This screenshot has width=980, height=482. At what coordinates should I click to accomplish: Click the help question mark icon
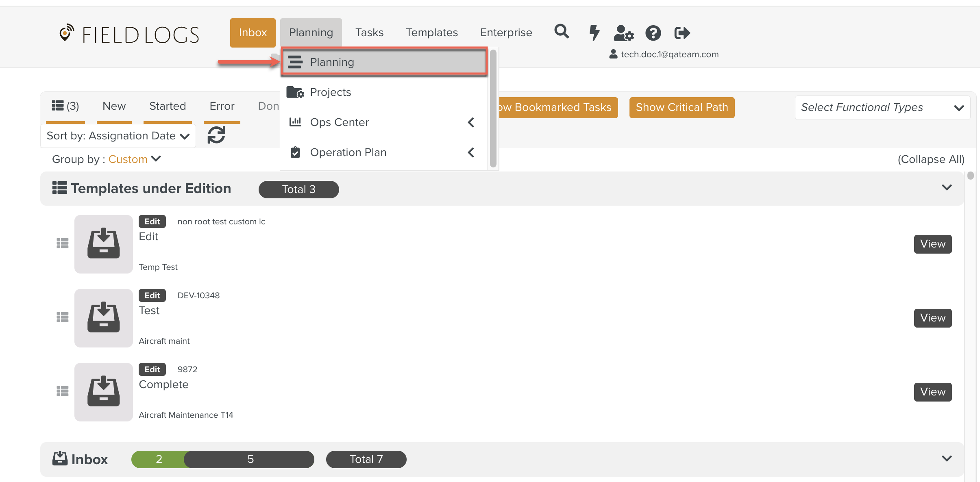(x=653, y=33)
